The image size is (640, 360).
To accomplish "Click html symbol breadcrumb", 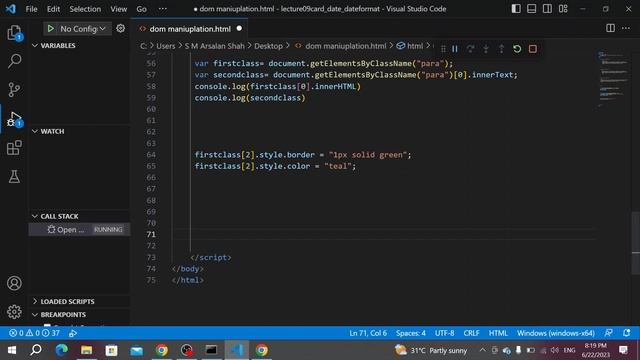I will coord(415,46).
